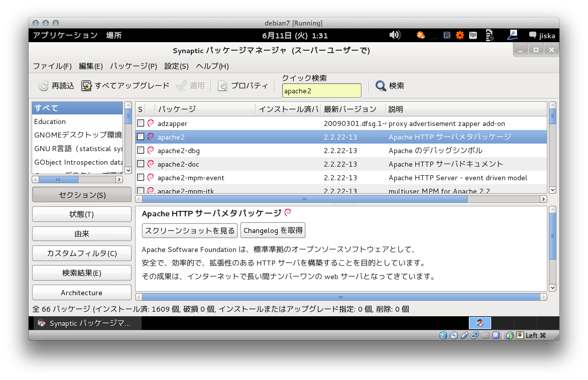Select the Education category

[77, 121]
